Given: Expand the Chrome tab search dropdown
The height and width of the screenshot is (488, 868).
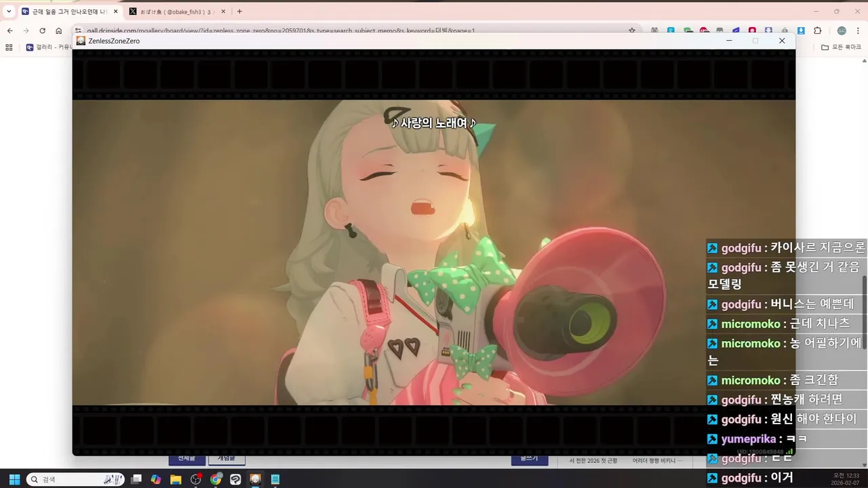Looking at the screenshot, I should (x=9, y=12).
